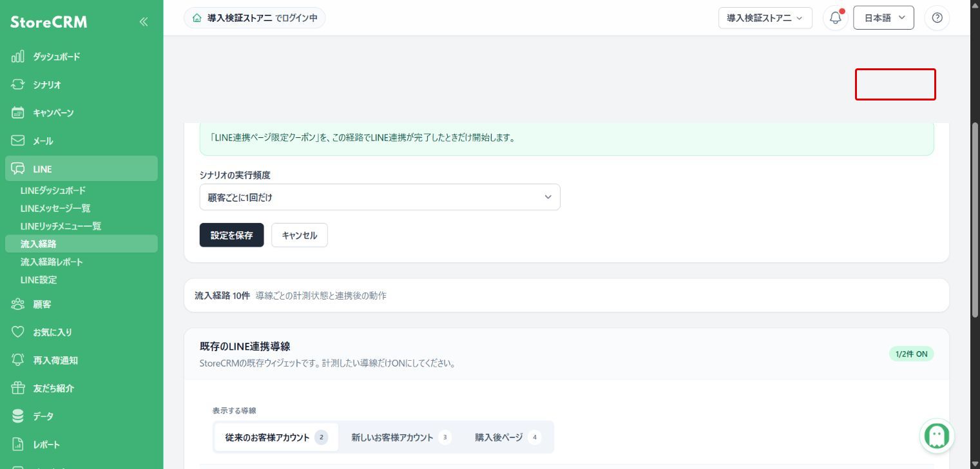
Task: Click the LINE連携ページ限定クーポン info message
Action: coord(363,138)
